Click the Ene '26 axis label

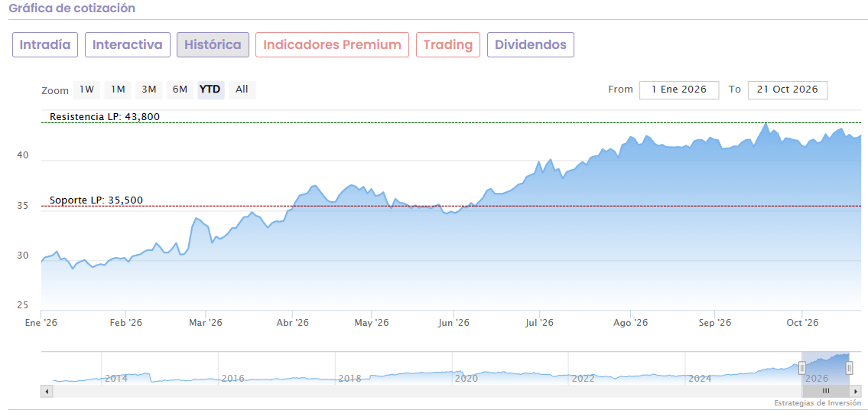pyautogui.click(x=41, y=323)
